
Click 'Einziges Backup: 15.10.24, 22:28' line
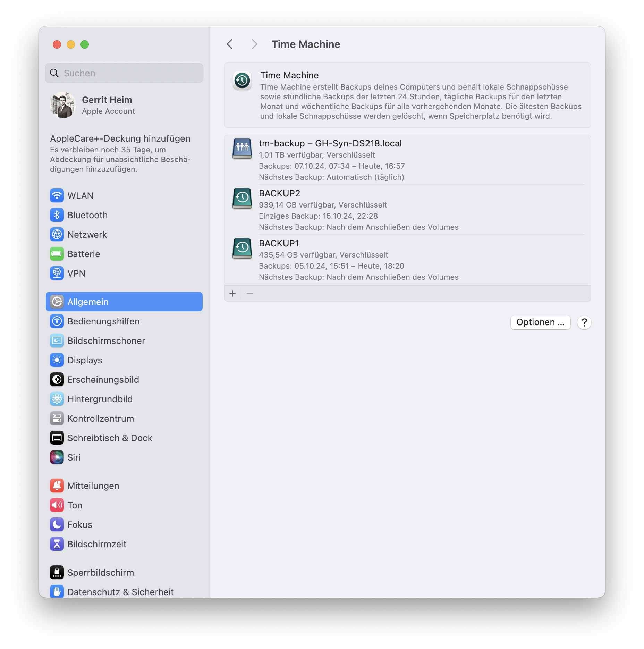pos(318,216)
